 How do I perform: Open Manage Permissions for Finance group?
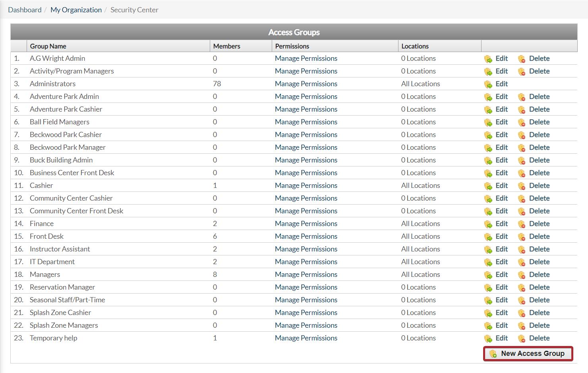(306, 224)
